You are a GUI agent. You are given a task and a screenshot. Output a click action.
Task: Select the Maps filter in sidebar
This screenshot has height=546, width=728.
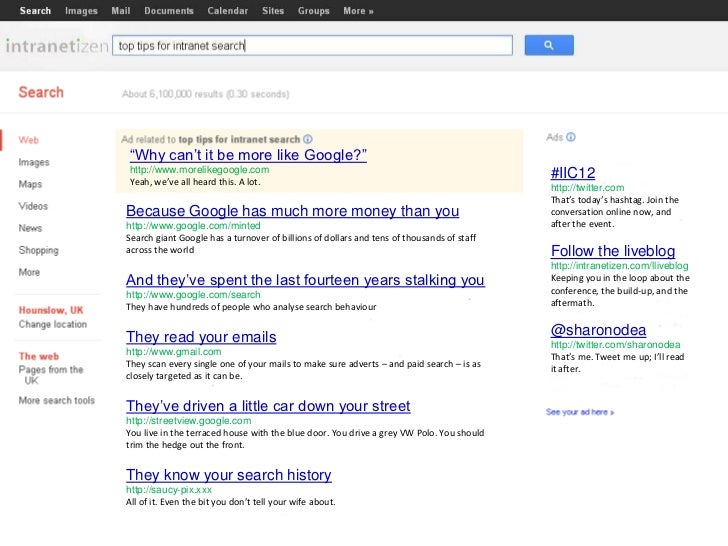point(30,184)
